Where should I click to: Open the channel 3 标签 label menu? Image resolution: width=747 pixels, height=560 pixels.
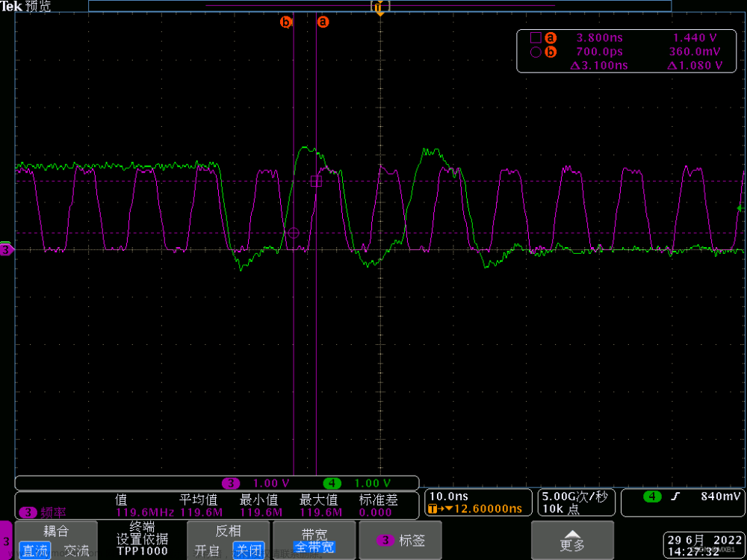tap(400, 540)
